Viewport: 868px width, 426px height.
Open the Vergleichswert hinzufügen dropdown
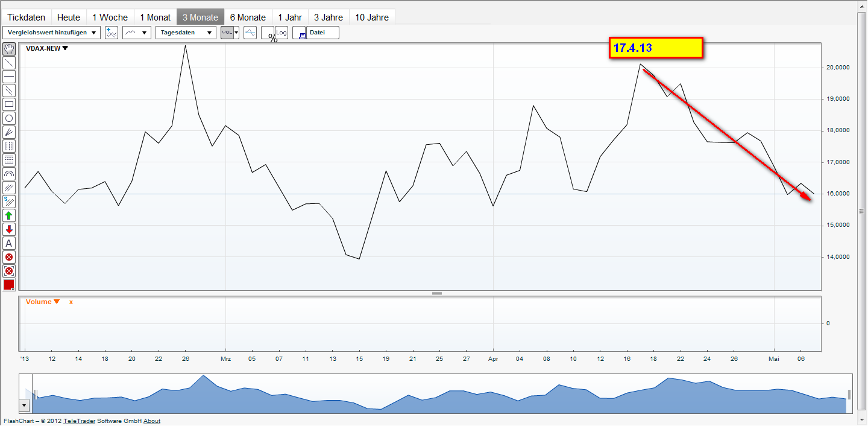point(52,33)
